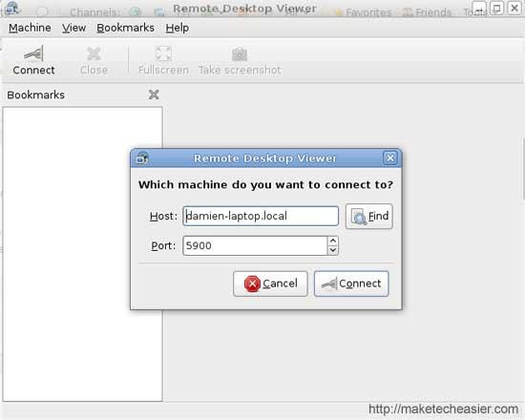Click the main window title bar app icon
Image resolution: width=525 pixels, height=420 pixels.
click(12, 8)
